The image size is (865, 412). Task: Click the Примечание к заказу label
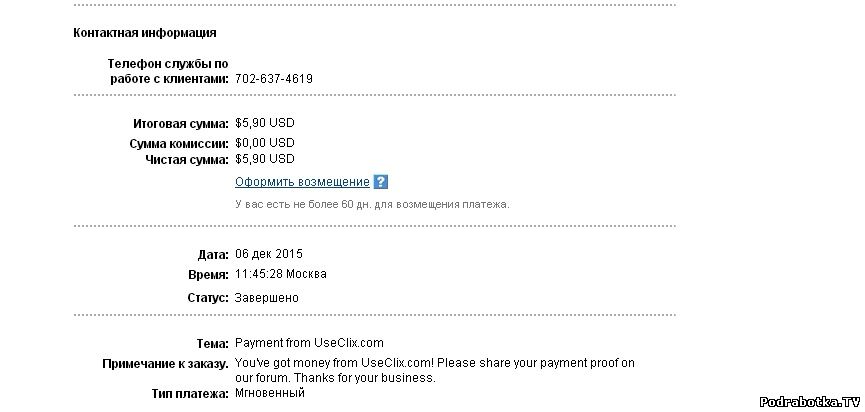[166, 363]
